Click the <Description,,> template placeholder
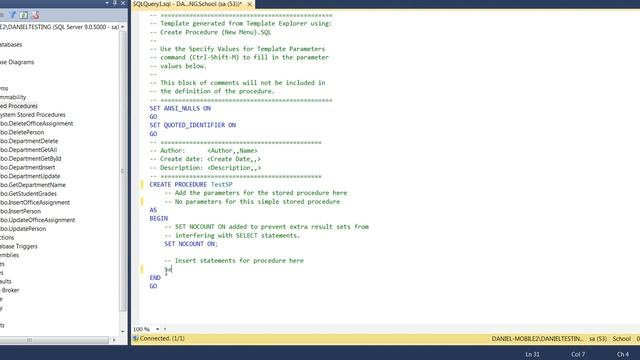Screen dimensions: 640x360 (234, 168)
